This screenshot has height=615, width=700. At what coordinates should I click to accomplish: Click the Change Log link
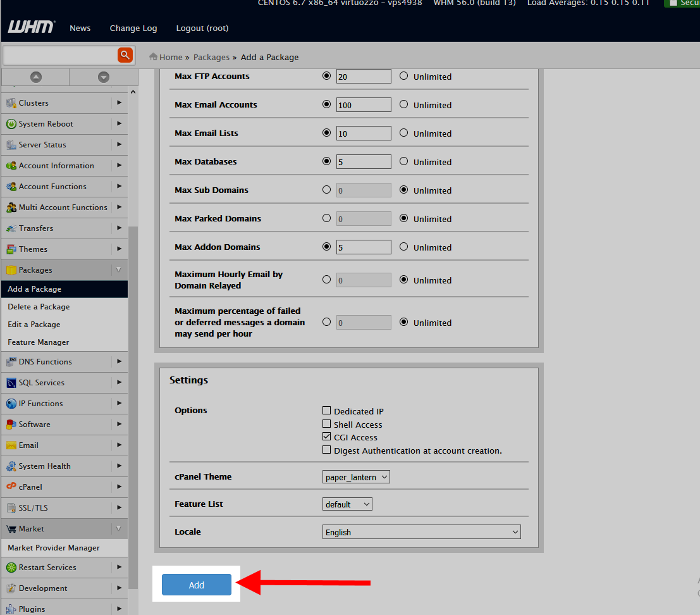point(133,28)
